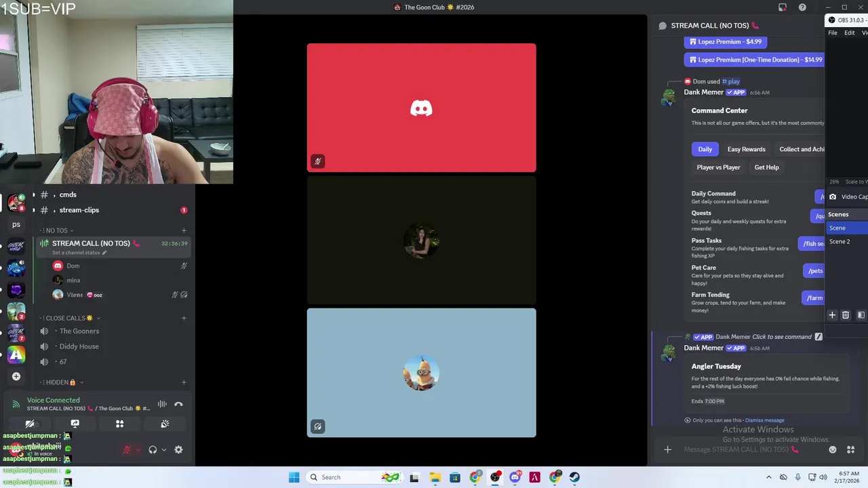Turn on camera in voice panel
Screen dimensions: 868x488
coord(30,424)
